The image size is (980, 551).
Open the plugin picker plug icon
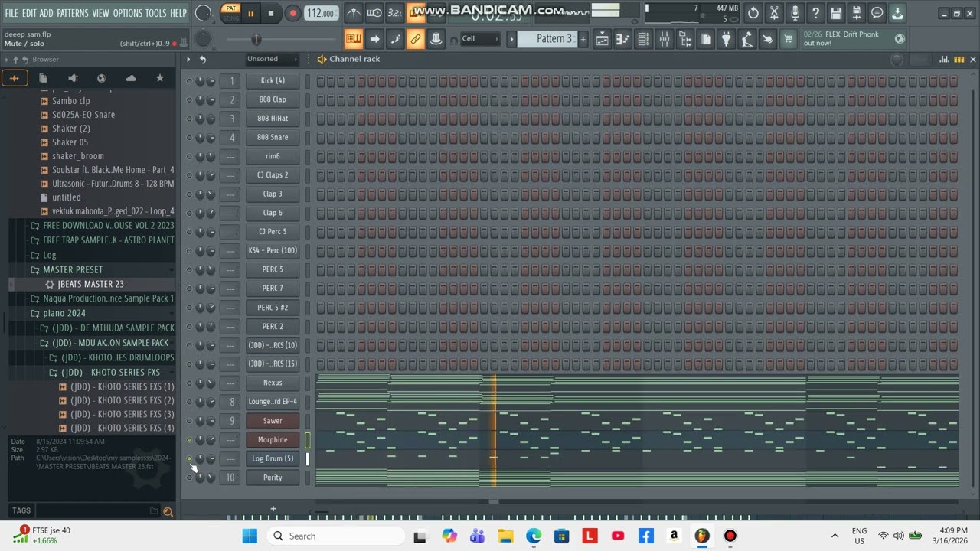pyautogui.click(x=727, y=39)
